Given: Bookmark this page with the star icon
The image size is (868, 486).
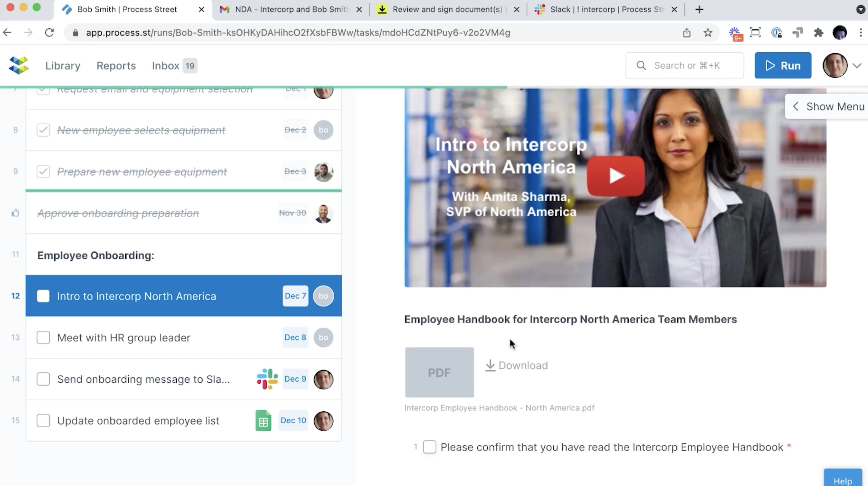Looking at the screenshot, I should tap(708, 33).
